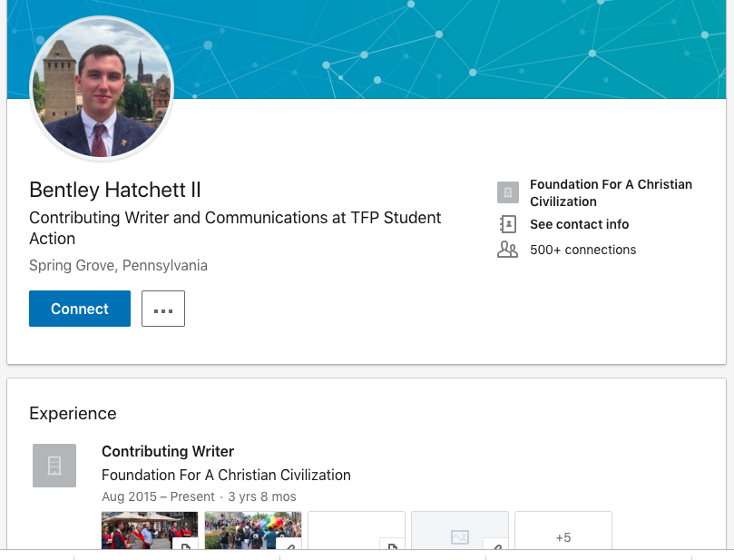Click the contact info address book icon

click(508, 224)
